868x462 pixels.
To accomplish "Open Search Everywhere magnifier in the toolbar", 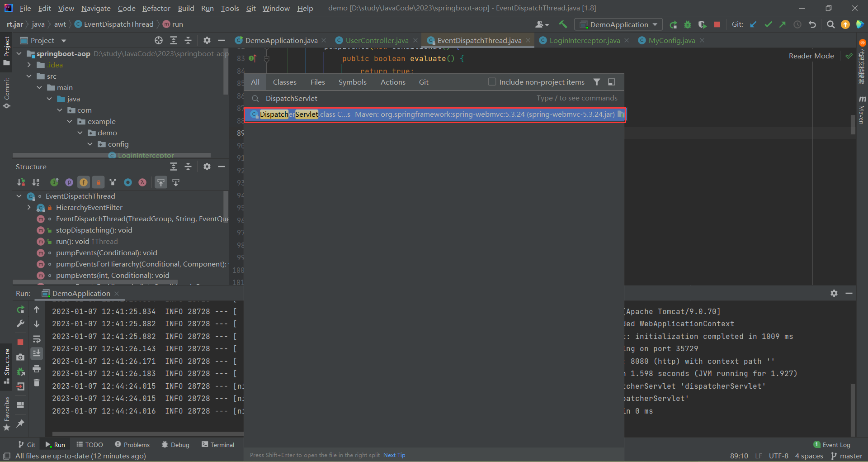I will coord(830,24).
